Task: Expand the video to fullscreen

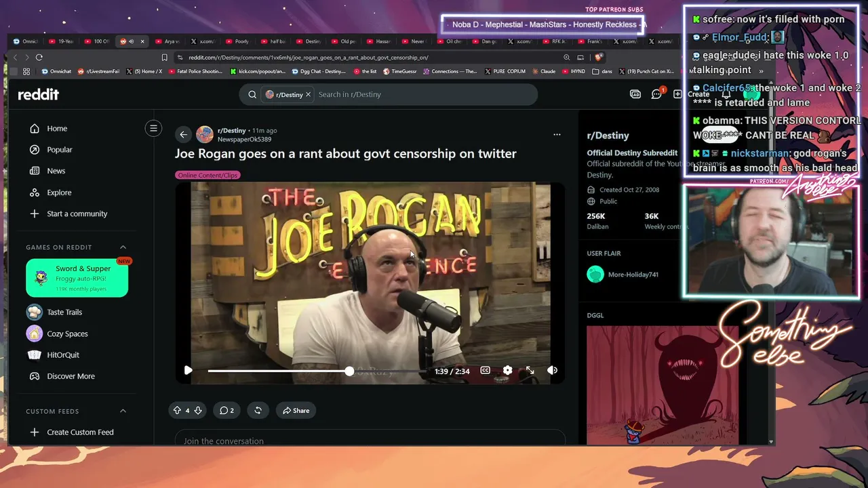Action: pos(530,370)
